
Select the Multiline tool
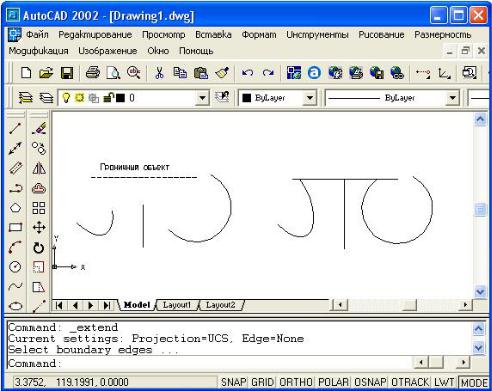pos(15,168)
